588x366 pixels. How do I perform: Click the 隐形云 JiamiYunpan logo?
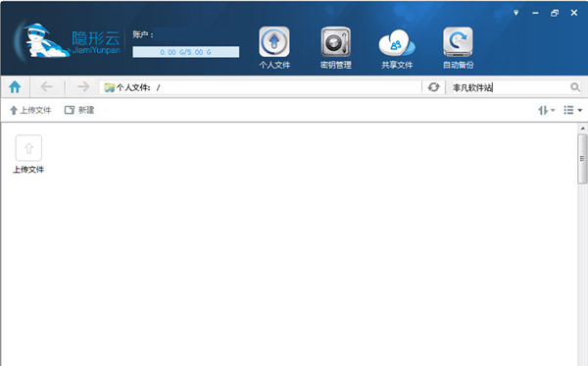click(68, 41)
